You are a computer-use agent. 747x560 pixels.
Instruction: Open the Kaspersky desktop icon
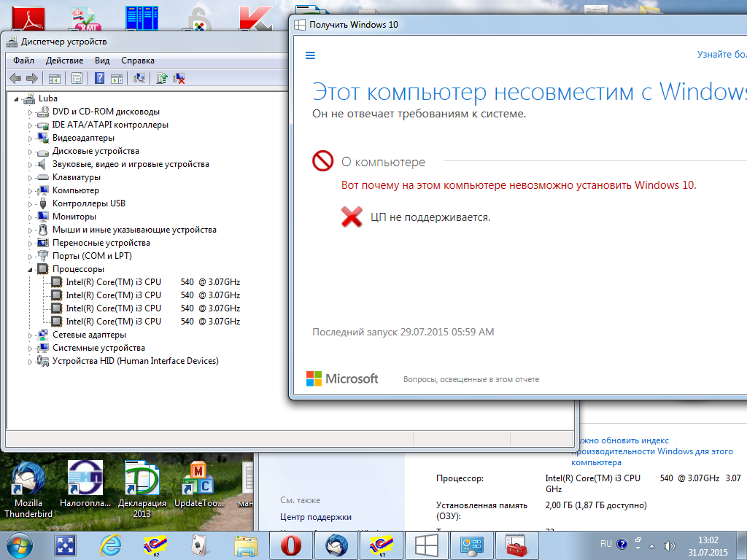click(256, 18)
